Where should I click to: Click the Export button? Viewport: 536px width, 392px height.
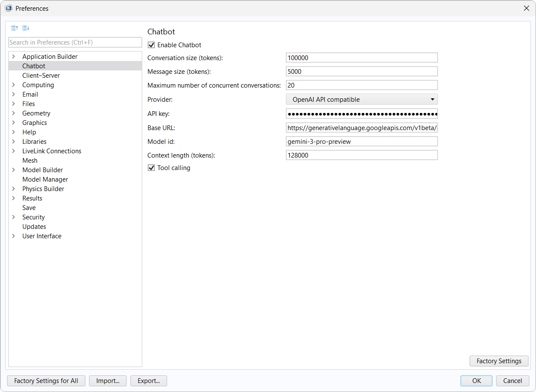(x=148, y=381)
